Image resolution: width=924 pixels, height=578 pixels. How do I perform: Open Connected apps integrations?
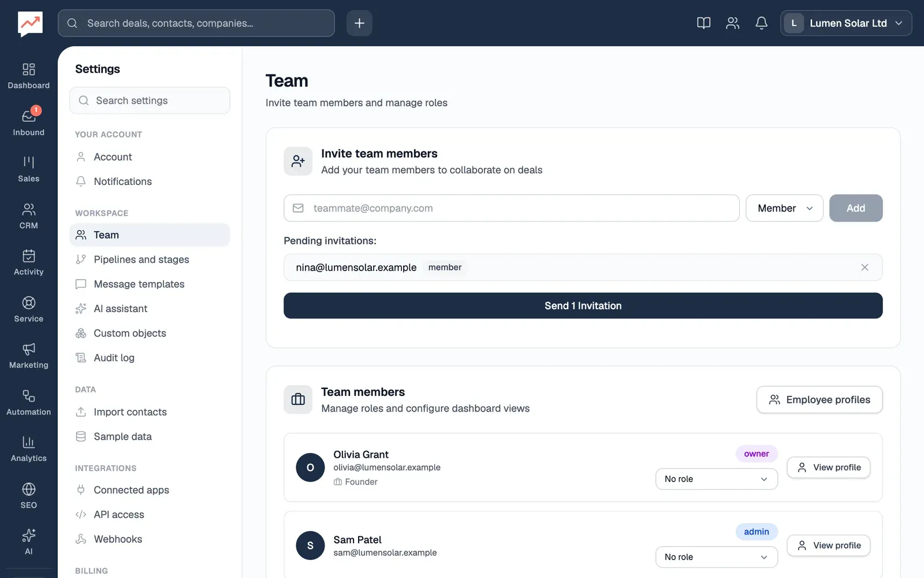150,490
